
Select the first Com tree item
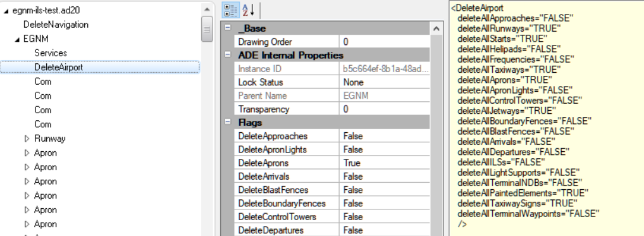pos(43,81)
